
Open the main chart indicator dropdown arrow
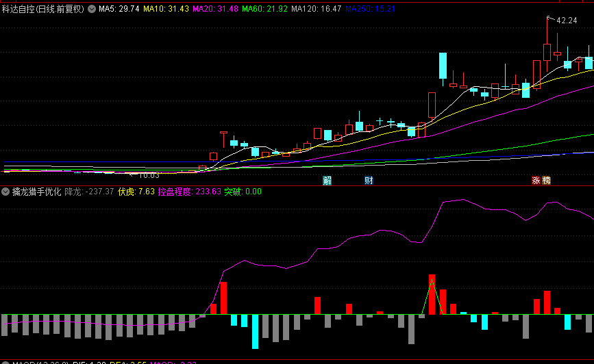point(92,9)
